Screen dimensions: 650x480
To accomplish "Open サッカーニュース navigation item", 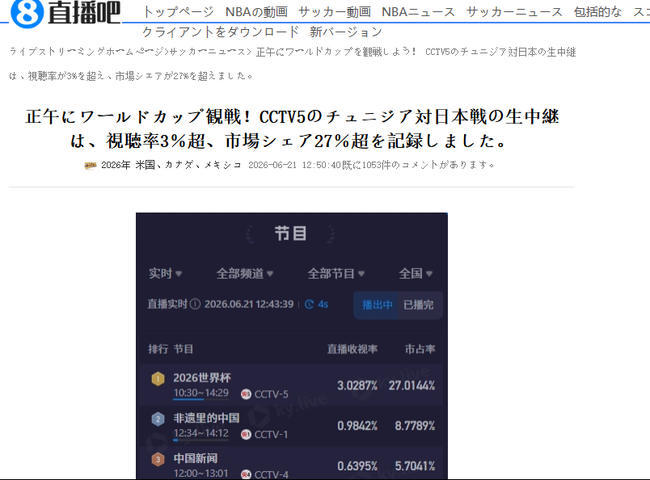I will pos(514,12).
